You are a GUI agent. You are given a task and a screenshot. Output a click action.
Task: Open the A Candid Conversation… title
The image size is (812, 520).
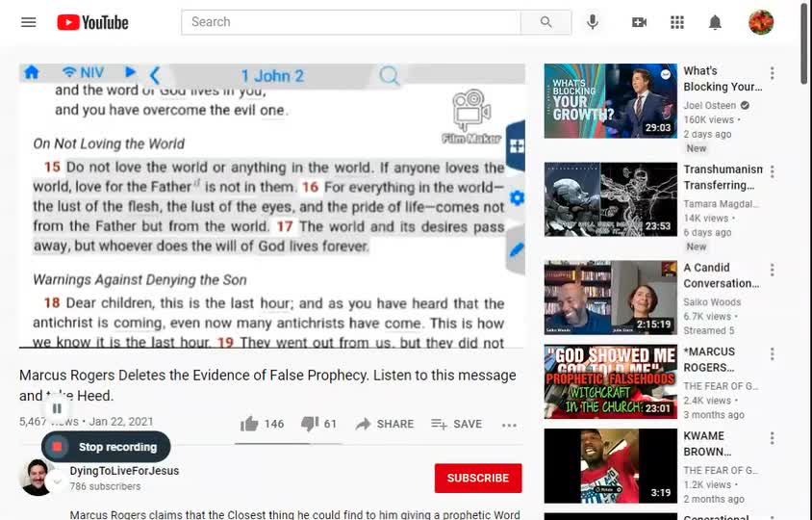point(722,275)
